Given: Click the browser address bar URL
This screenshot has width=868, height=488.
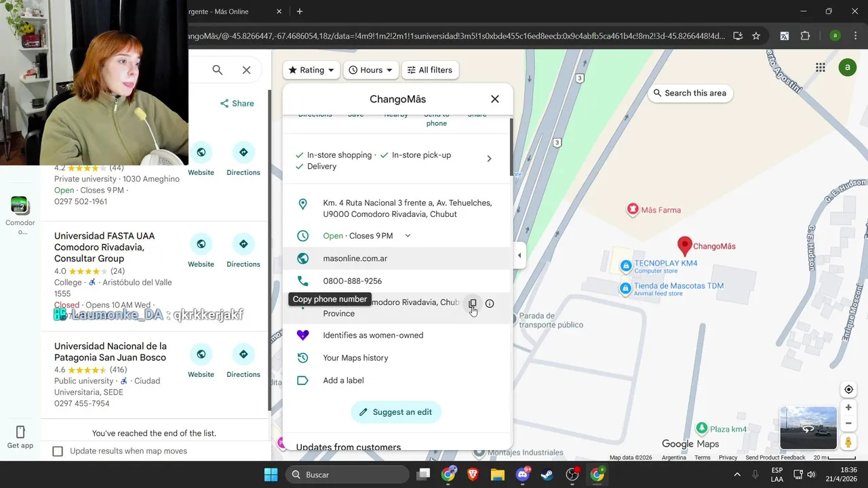Looking at the screenshot, I should click(x=456, y=36).
